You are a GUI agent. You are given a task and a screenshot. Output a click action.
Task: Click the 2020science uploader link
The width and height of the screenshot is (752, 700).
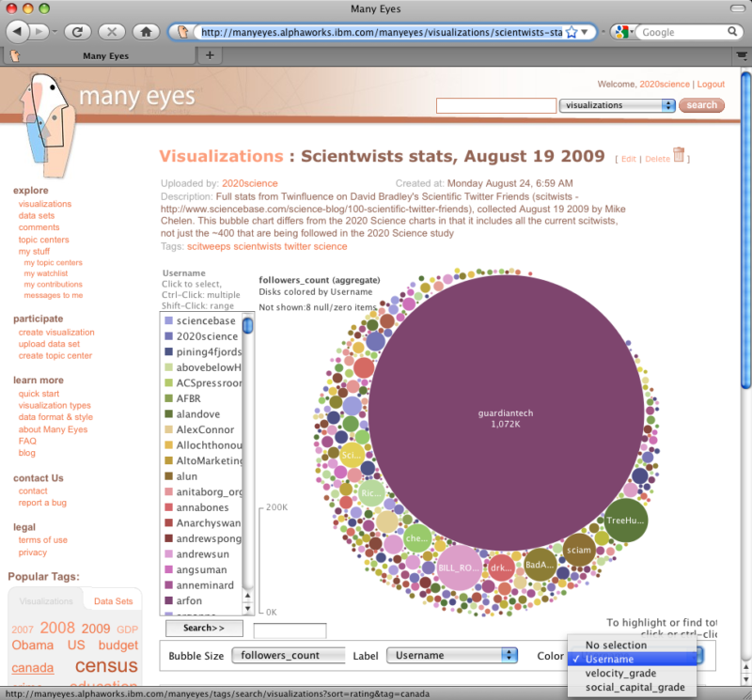(250, 183)
